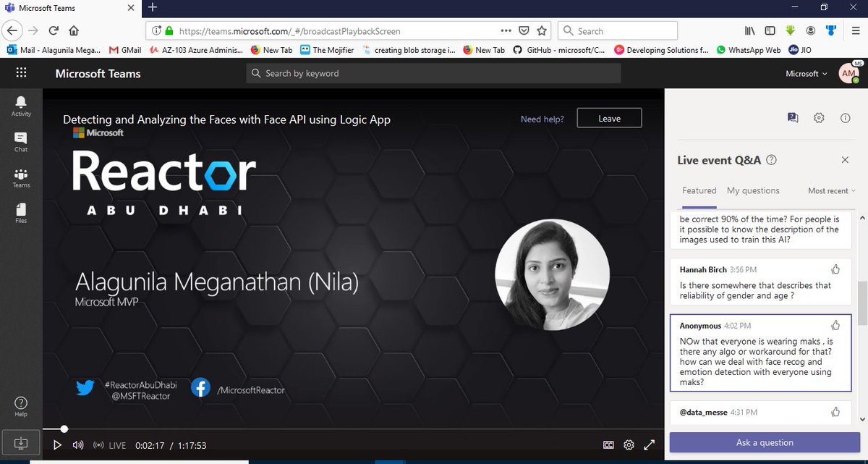Image resolution: width=868 pixels, height=464 pixels.
Task: Mute the video volume
Action: [78, 445]
